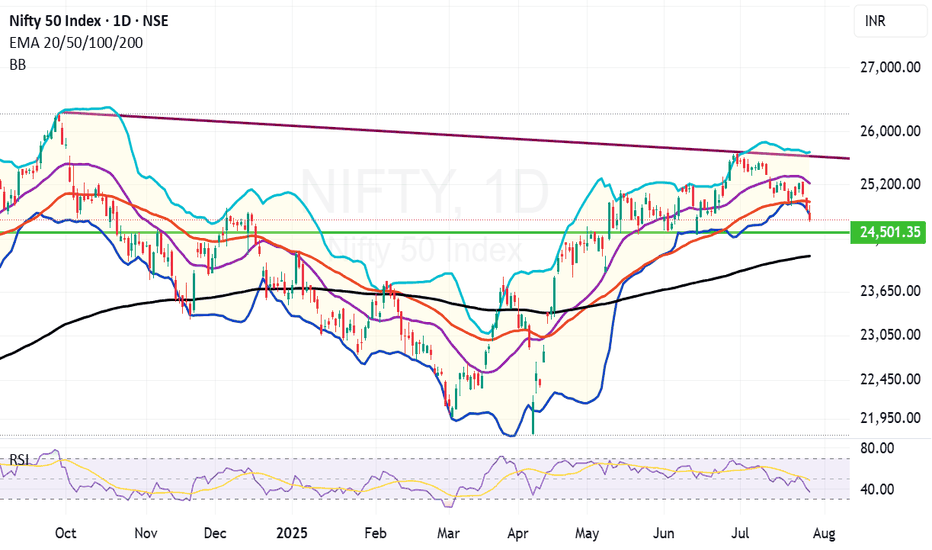The width and height of the screenshot is (932, 550).
Task: Click the 2025 label on time axis
Action: (292, 533)
